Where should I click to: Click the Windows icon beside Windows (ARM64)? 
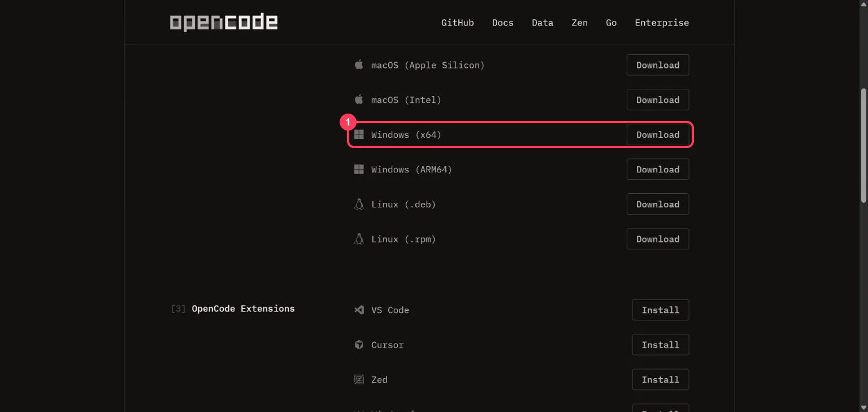[x=359, y=170]
